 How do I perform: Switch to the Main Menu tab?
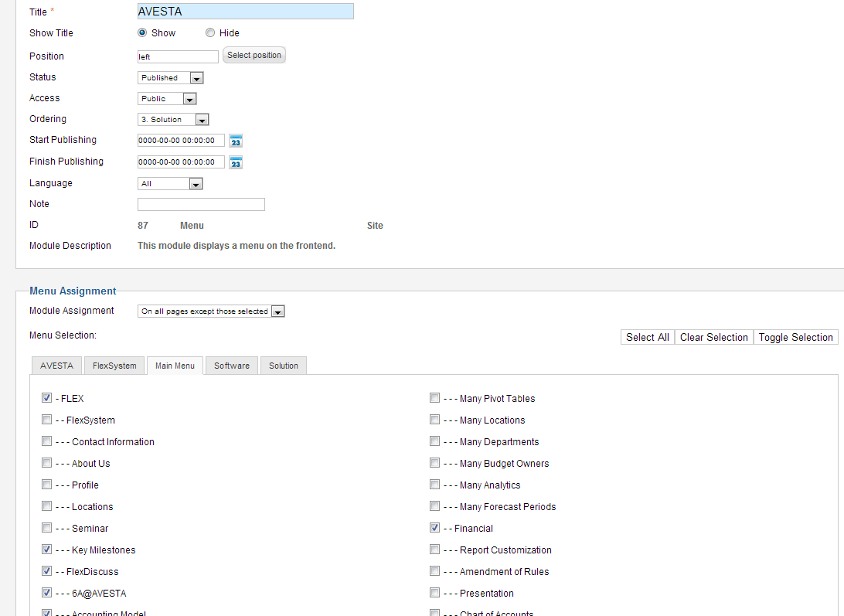coord(175,366)
